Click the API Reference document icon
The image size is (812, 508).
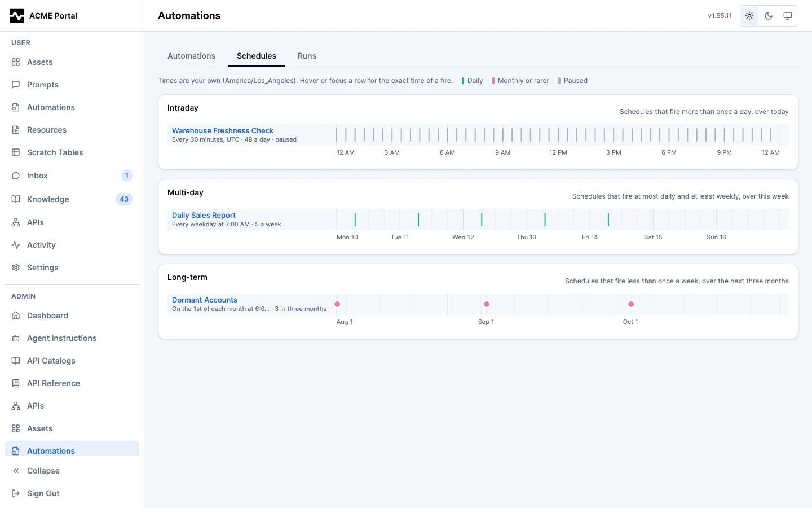click(x=16, y=383)
